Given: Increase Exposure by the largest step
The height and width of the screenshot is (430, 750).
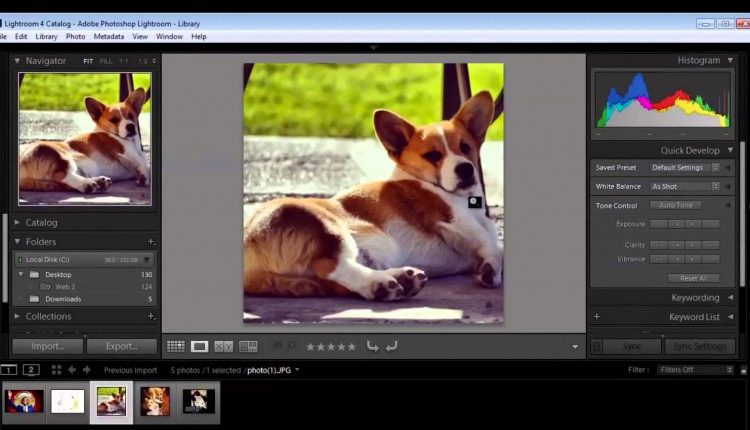Looking at the screenshot, I should (x=711, y=224).
